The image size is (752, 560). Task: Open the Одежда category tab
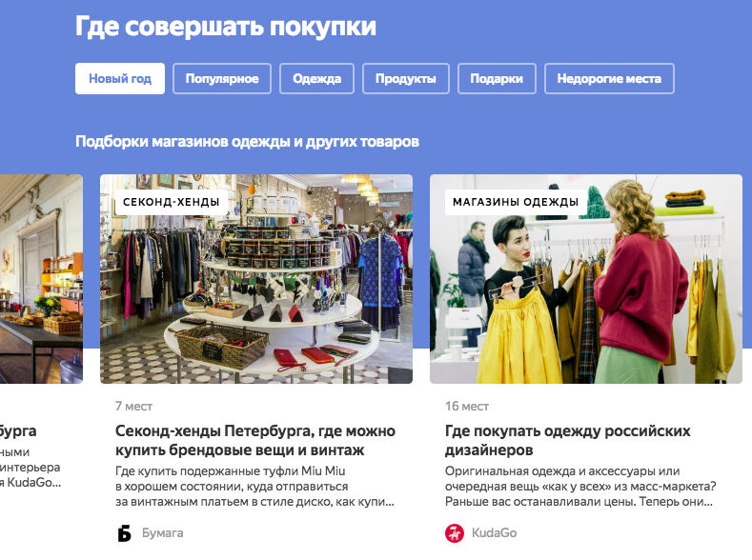pos(317,78)
